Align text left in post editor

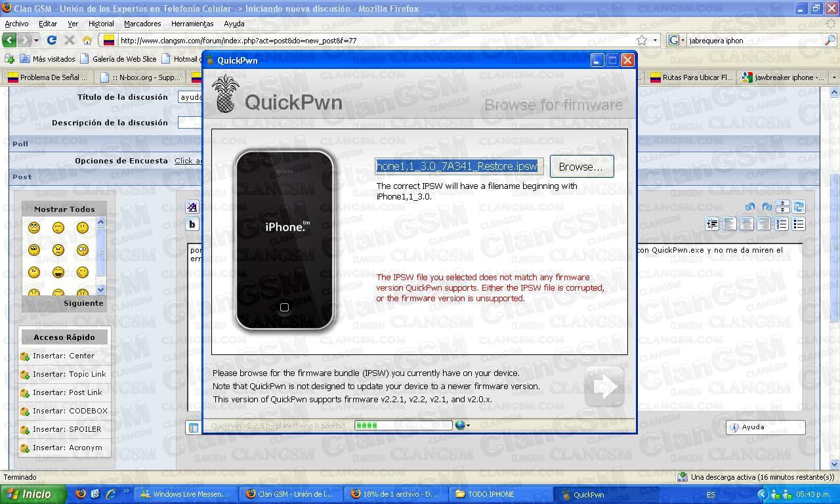(729, 224)
